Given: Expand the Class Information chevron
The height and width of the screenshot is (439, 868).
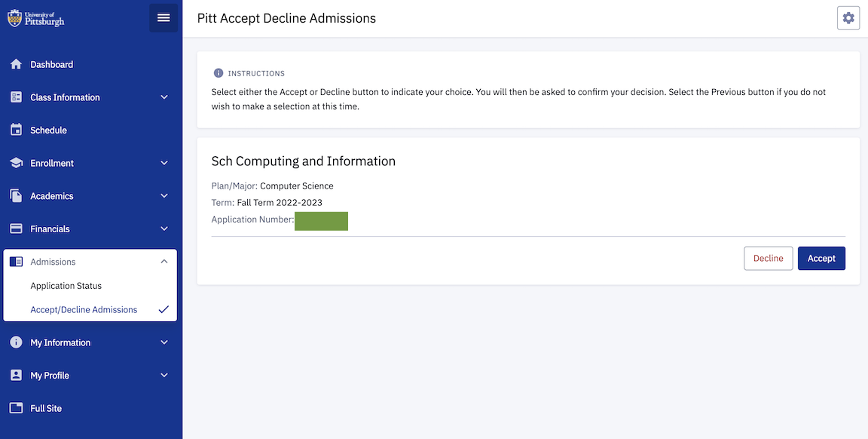Looking at the screenshot, I should point(164,97).
